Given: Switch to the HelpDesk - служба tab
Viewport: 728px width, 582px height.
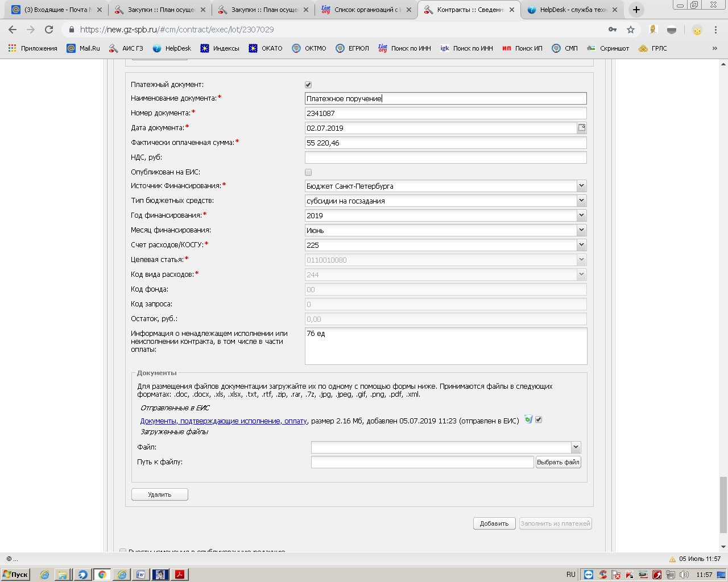Looking at the screenshot, I should point(572,10).
